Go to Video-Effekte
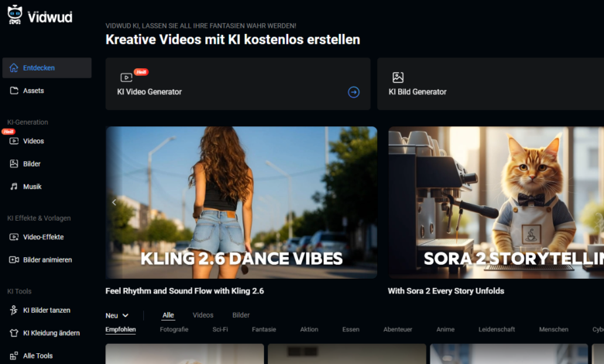604x364 pixels. 43,237
